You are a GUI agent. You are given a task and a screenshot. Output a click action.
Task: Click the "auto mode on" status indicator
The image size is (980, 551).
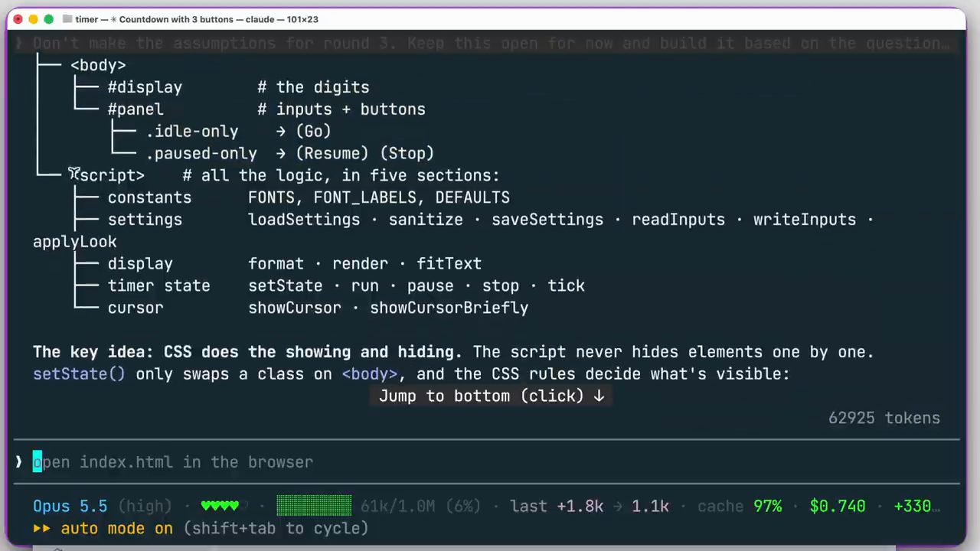[117, 528]
